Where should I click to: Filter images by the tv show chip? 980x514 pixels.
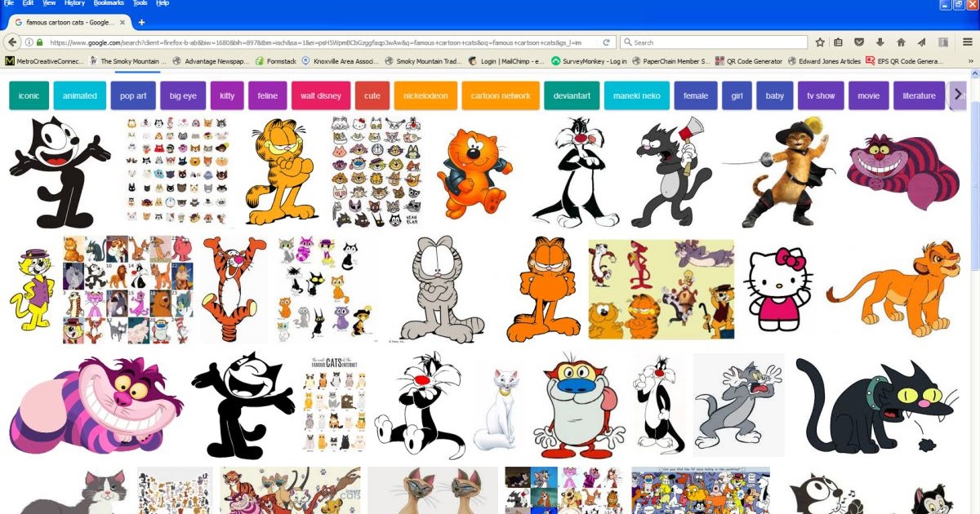pyautogui.click(x=821, y=95)
